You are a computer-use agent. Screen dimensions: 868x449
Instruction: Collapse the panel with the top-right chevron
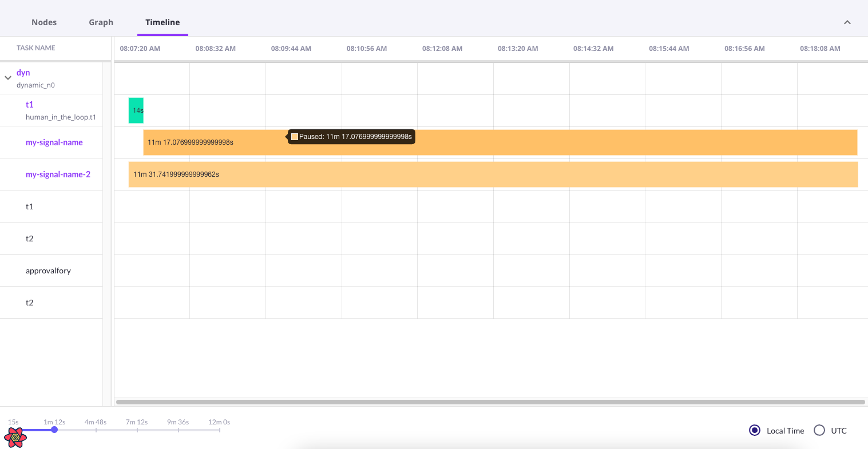point(847,22)
